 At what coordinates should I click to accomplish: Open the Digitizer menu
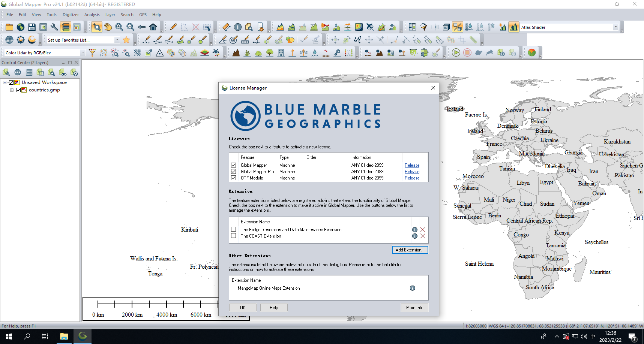click(x=71, y=15)
